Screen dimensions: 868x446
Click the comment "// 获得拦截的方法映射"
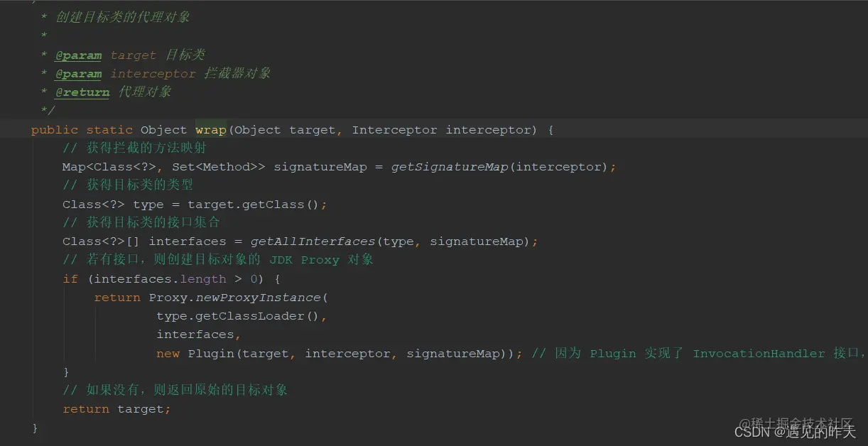click(135, 148)
